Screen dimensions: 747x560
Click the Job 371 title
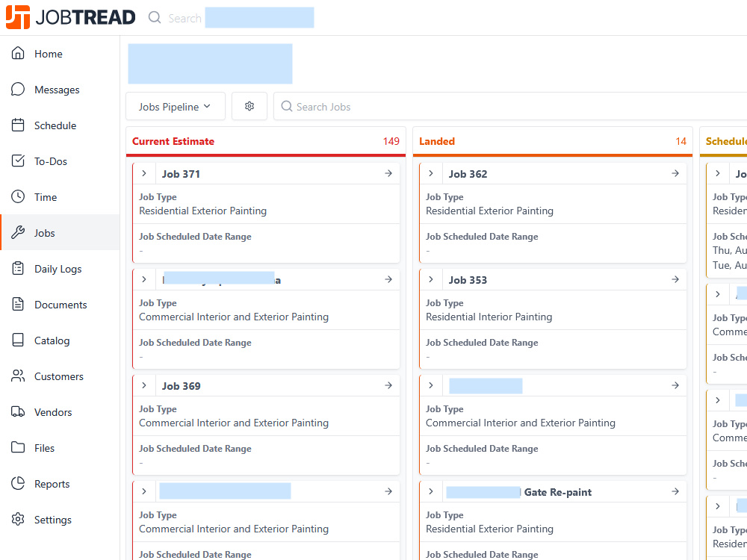(181, 174)
